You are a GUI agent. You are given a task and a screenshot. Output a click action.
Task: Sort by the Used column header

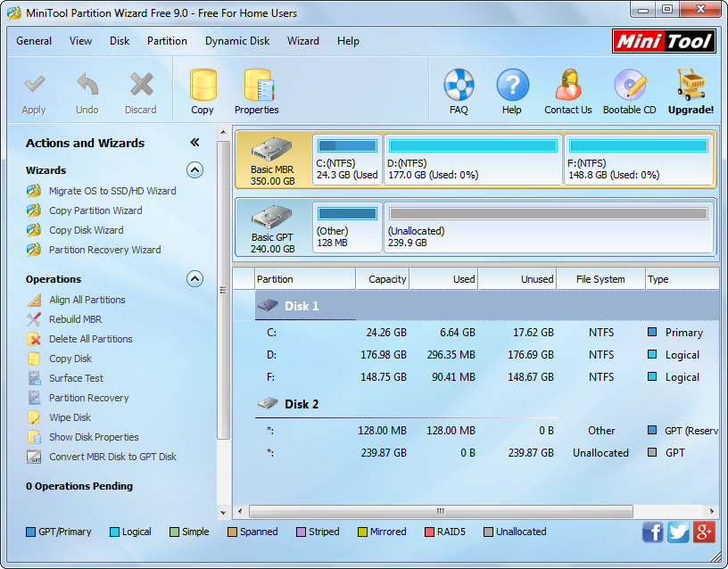[x=444, y=279]
